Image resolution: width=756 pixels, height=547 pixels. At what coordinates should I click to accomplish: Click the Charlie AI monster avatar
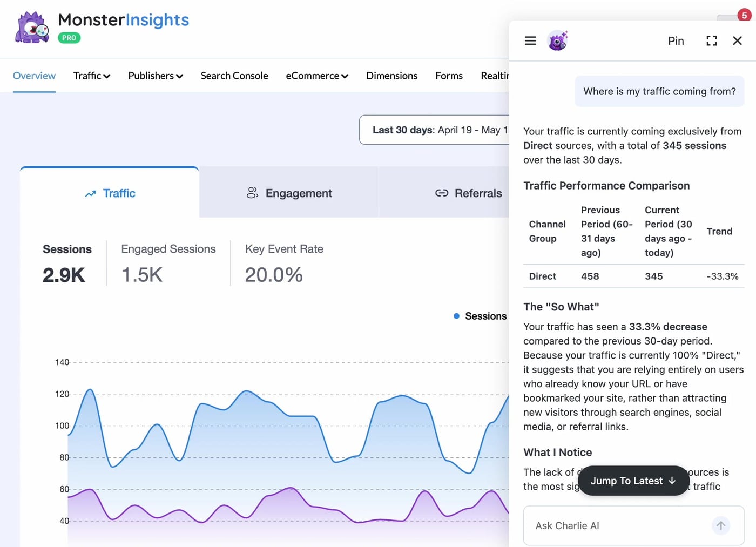pyautogui.click(x=558, y=40)
